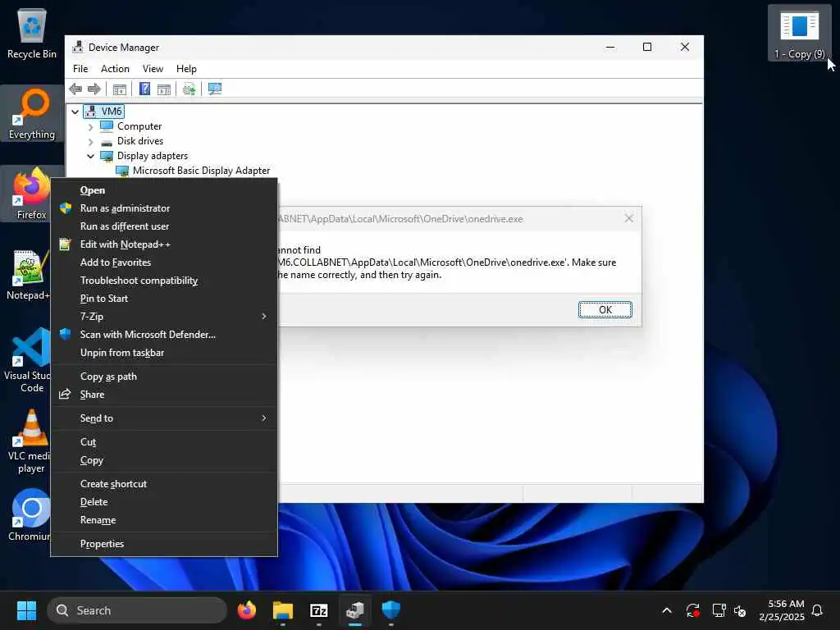Open the Help menu
Image resolution: width=840 pixels, height=630 pixels.
coord(186,69)
